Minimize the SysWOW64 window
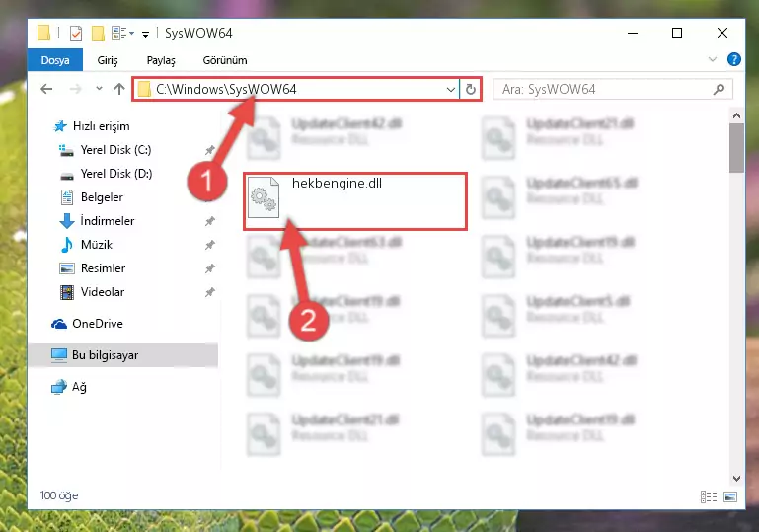The image size is (759, 532). (x=633, y=33)
